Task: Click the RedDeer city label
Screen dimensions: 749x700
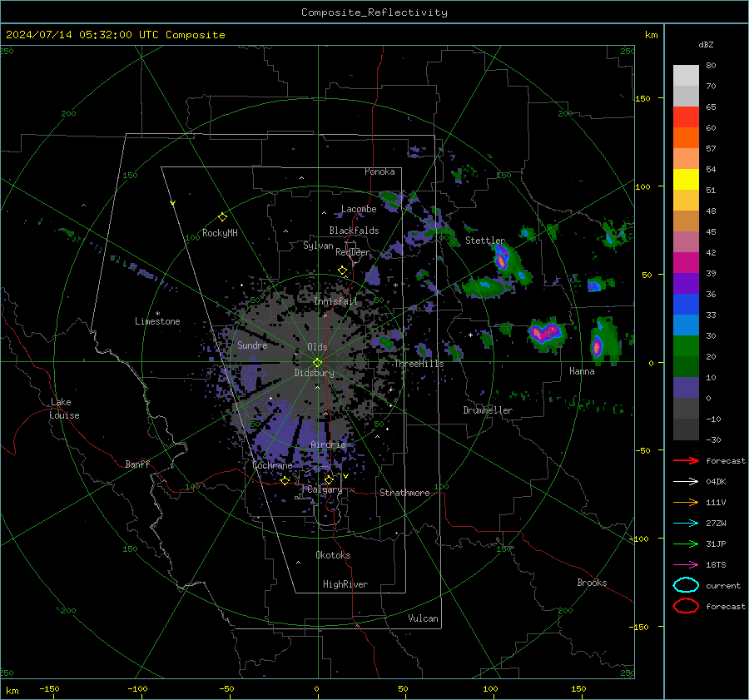Action: pos(353,252)
